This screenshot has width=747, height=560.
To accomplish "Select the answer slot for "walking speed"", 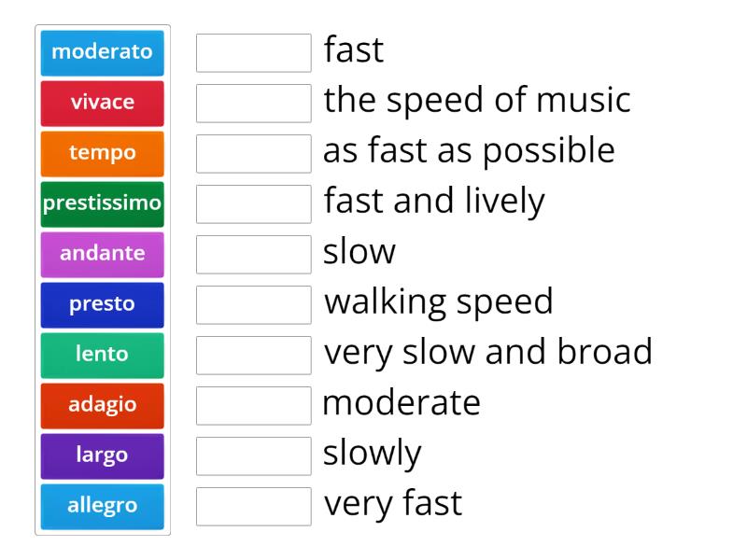I will click(x=254, y=305).
